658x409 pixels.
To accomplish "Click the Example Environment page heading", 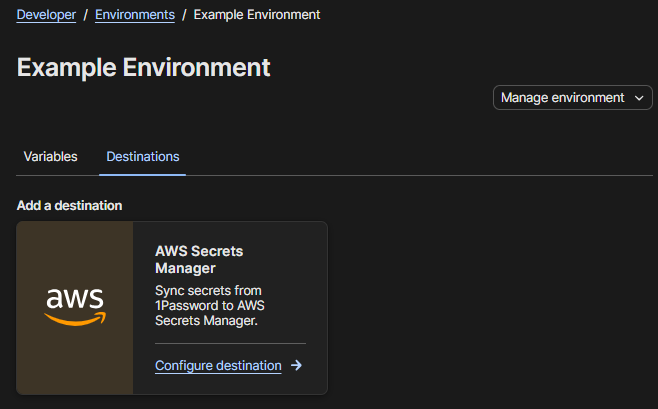I will [x=144, y=67].
